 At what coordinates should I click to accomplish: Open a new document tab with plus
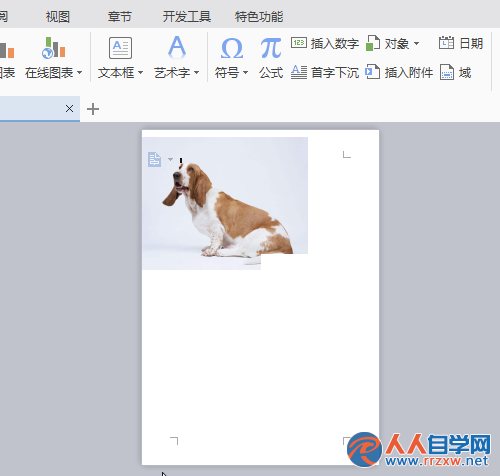pos(93,109)
